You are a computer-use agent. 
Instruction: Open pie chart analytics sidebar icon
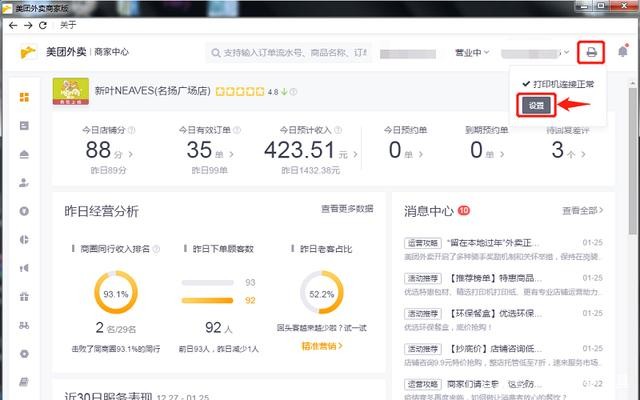click(x=24, y=240)
